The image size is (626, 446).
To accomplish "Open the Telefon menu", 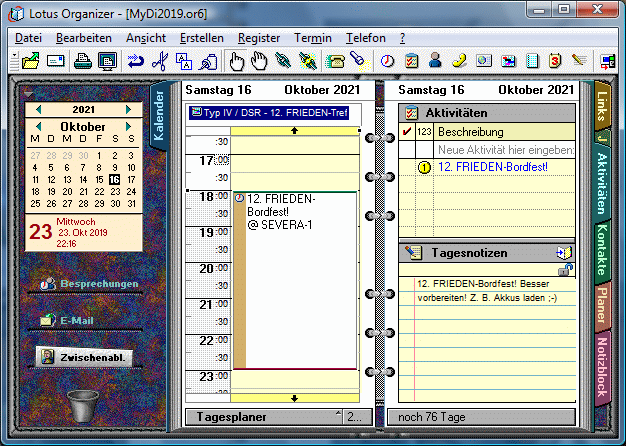I will pyautogui.click(x=366, y=38).
